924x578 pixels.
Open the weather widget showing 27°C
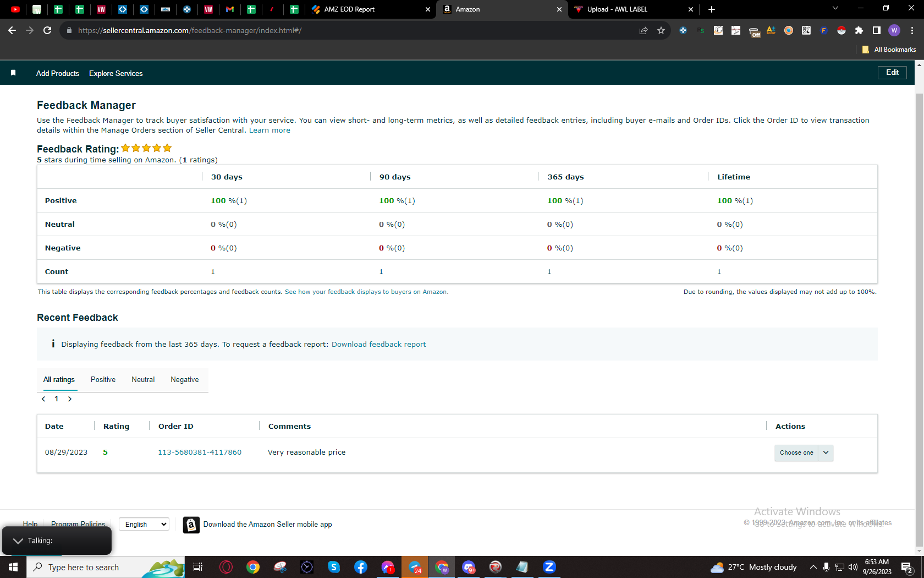[754, 567]
